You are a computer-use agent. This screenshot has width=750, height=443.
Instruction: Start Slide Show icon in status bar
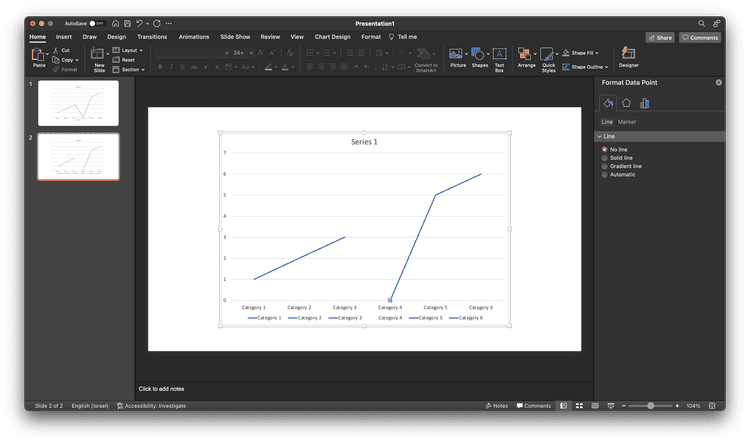[611, 406]
